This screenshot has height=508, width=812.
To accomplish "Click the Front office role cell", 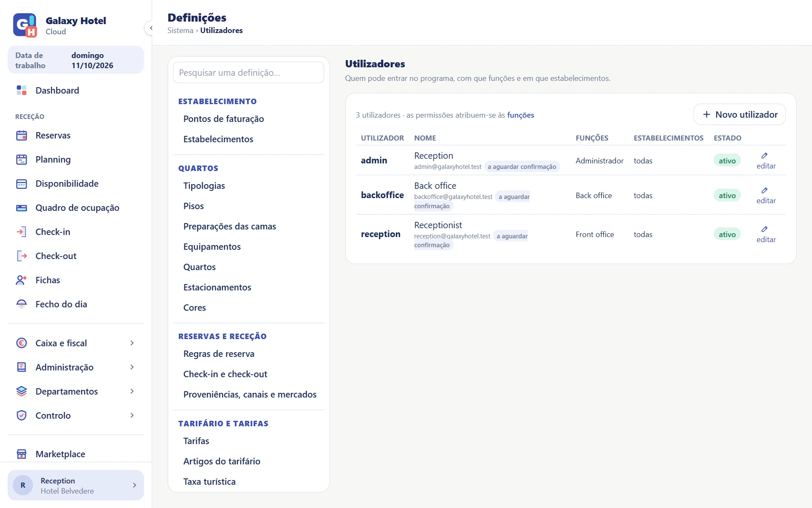I will tap(595, 235).
